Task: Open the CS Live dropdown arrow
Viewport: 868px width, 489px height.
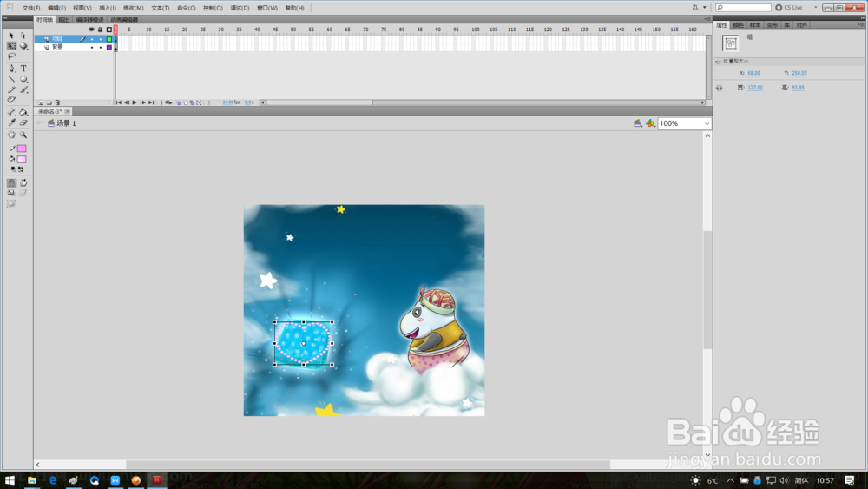Action: (815, 8)
